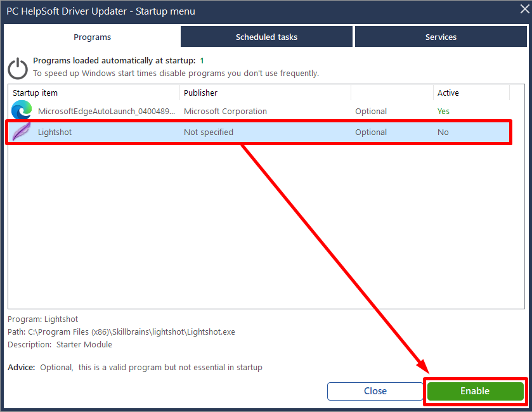Click Optional in the Lightshot row
532x412 pixels.
click(x=371, y=132)
